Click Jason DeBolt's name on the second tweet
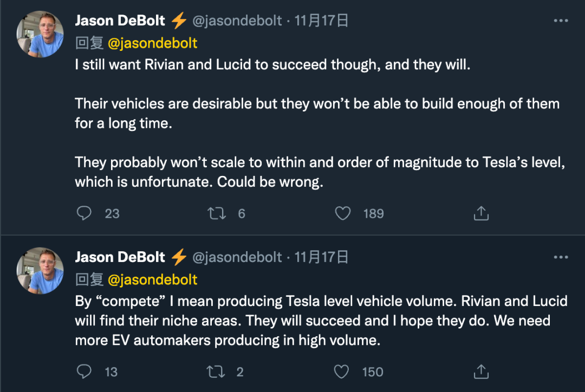 coord(120,257)
